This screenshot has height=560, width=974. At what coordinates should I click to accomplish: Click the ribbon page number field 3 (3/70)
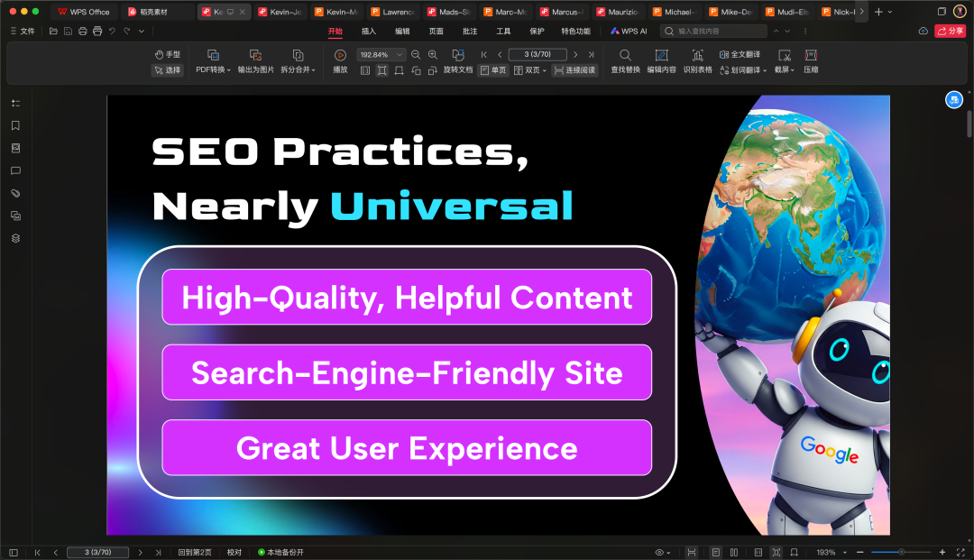[x=538, y=55]
